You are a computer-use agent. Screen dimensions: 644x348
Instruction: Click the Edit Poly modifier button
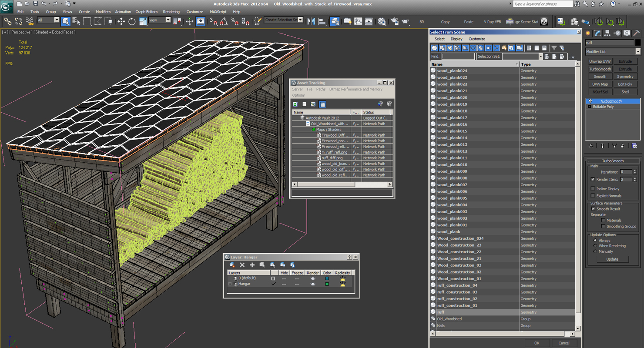coord(625,84)
